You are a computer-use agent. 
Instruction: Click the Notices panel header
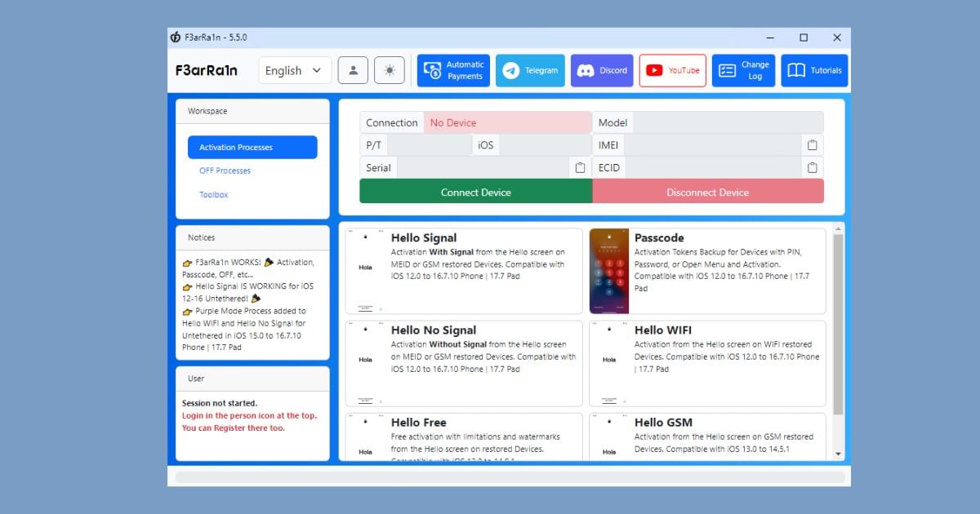click(x=252, y=237)
